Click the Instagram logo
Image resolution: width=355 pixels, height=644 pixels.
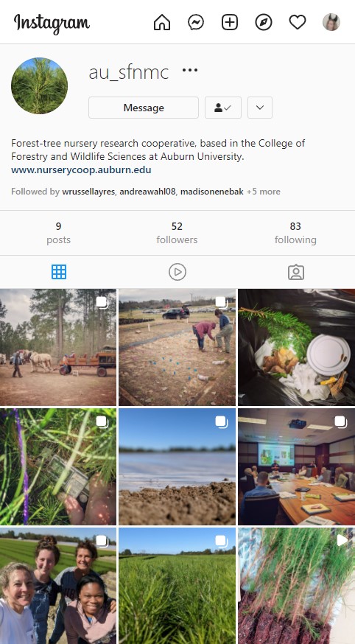click(52, 23)
